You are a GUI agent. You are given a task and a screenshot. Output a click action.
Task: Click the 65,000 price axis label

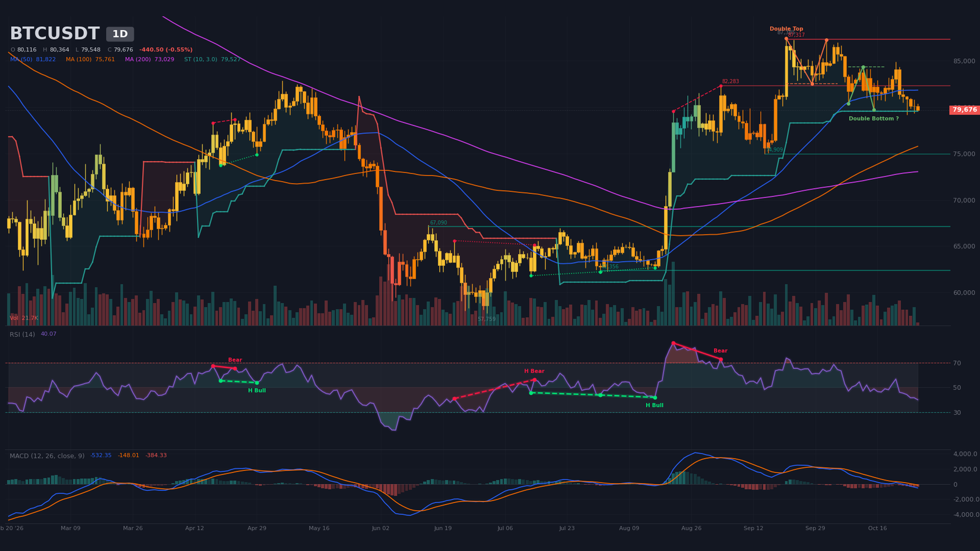(964, 246)
